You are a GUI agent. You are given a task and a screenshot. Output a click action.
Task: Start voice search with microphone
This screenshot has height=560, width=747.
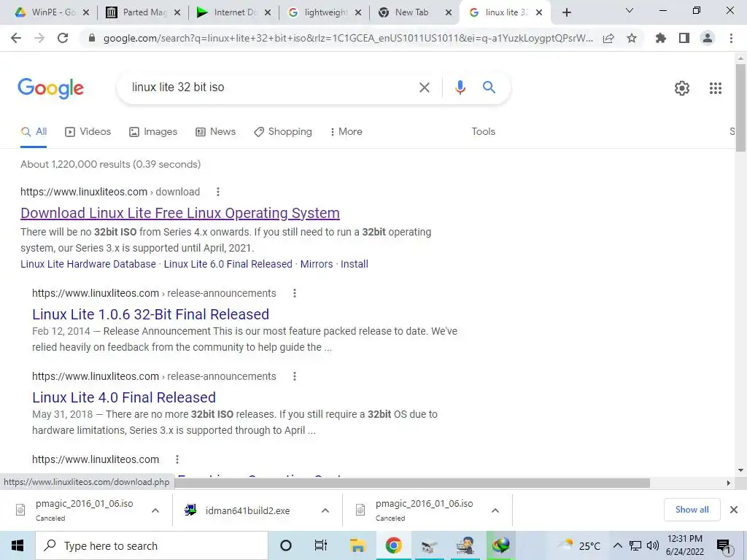(x=460, y=87)
